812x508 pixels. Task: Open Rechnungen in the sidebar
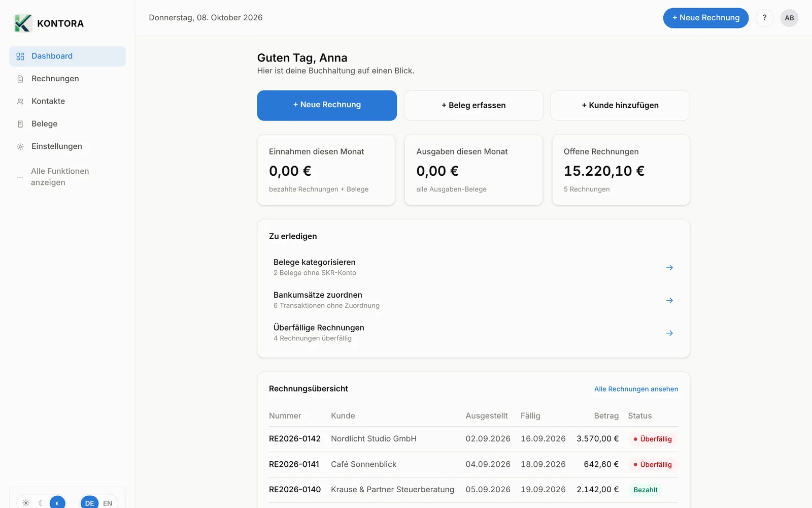click(67, 79)
